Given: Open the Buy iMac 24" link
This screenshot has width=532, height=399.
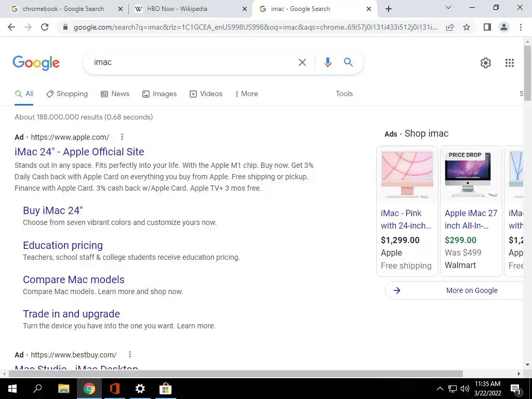Looking at the screenshot, I should pyautogui.click(x=52, y=210).
